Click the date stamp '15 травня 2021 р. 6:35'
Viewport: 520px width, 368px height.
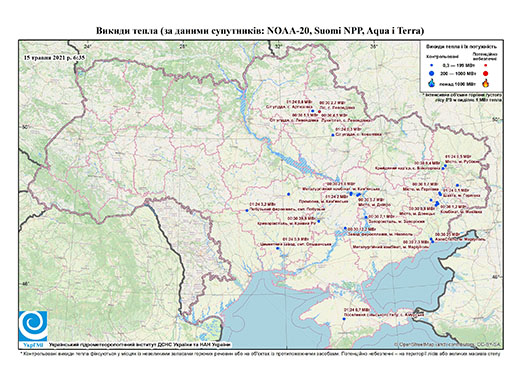[54, 57]
